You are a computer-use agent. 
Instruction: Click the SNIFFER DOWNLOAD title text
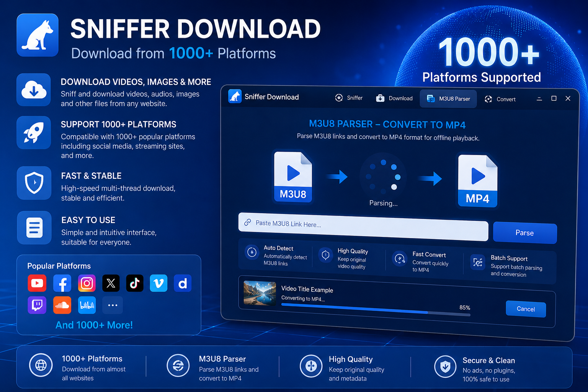tap(196, 29)
